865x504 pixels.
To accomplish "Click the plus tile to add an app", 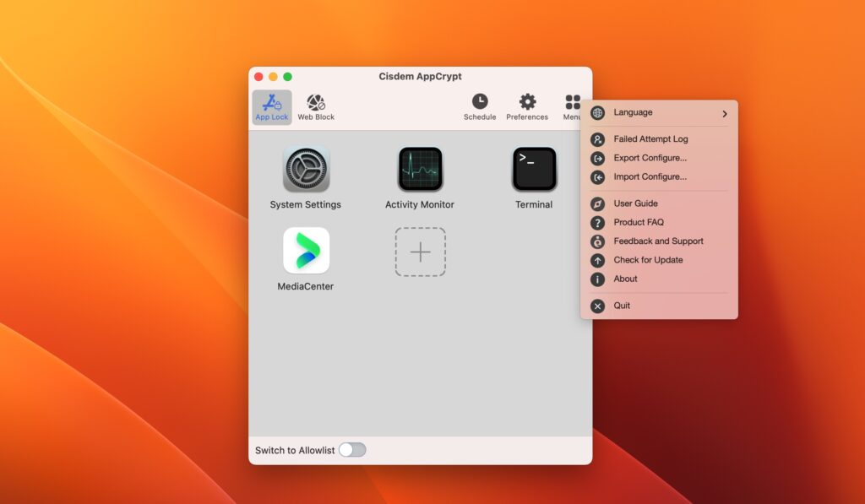I will 420,251.
